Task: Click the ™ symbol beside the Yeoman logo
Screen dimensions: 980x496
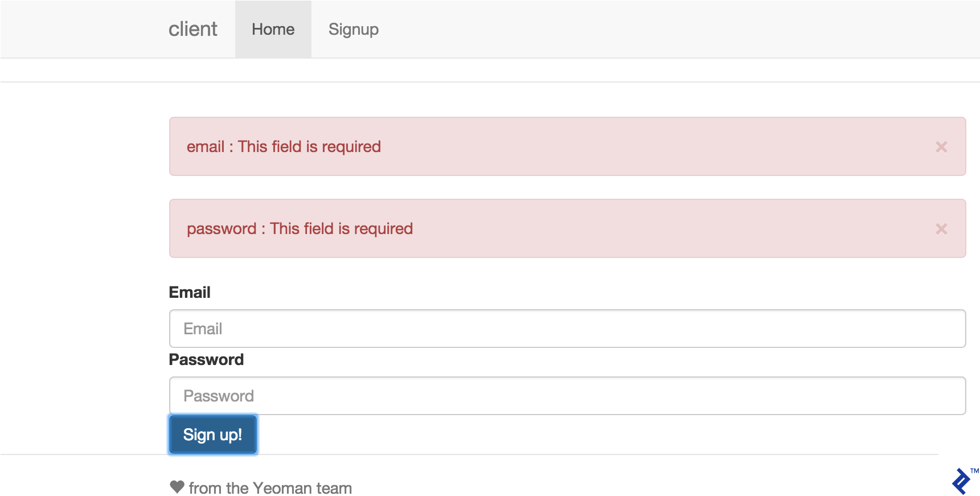Action: [974, 470]
